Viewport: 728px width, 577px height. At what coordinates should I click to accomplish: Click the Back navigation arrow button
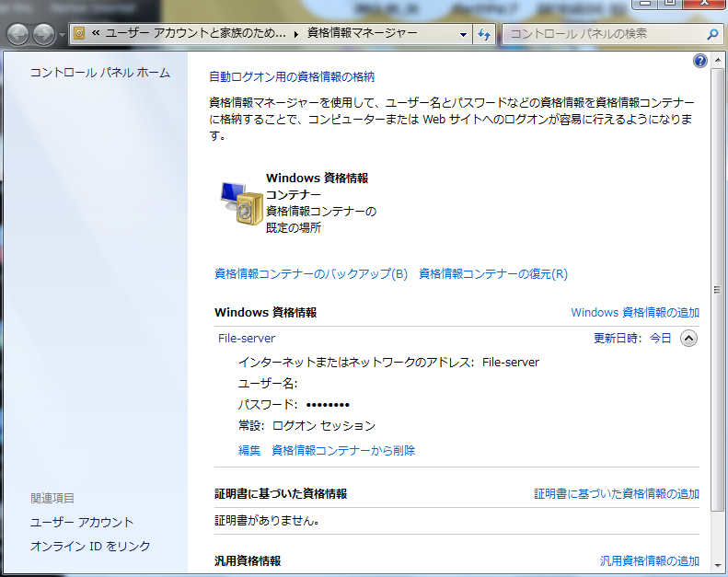coord(17,34)
